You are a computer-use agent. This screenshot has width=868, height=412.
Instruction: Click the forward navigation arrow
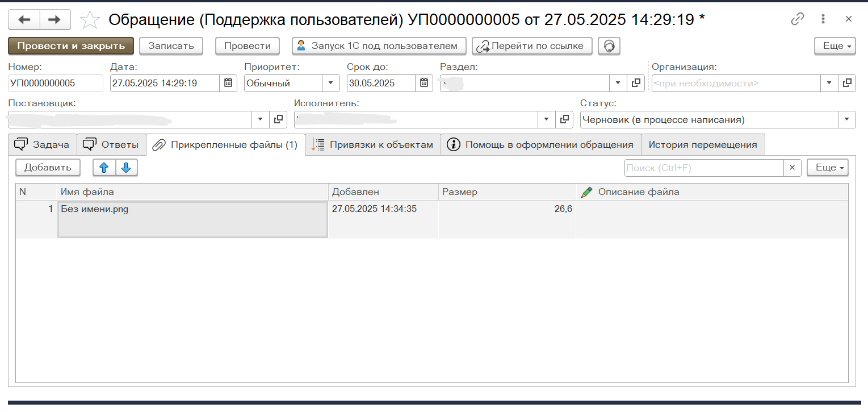point(54,20)
